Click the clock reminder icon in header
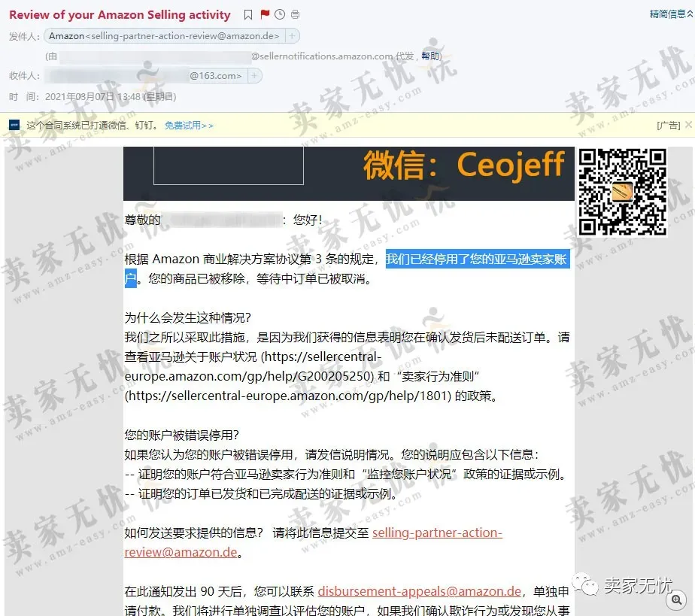The image size is (695, 616). pyautogui.click(x=280, y=14)
